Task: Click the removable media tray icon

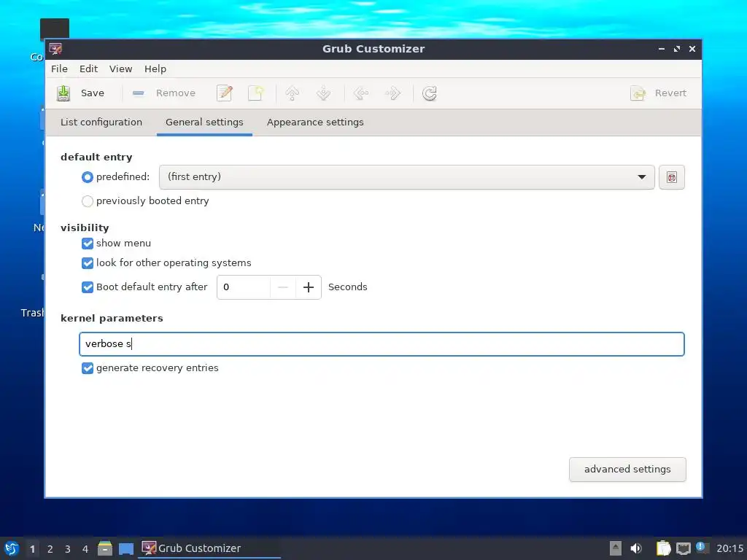Action: pos(616,548)
